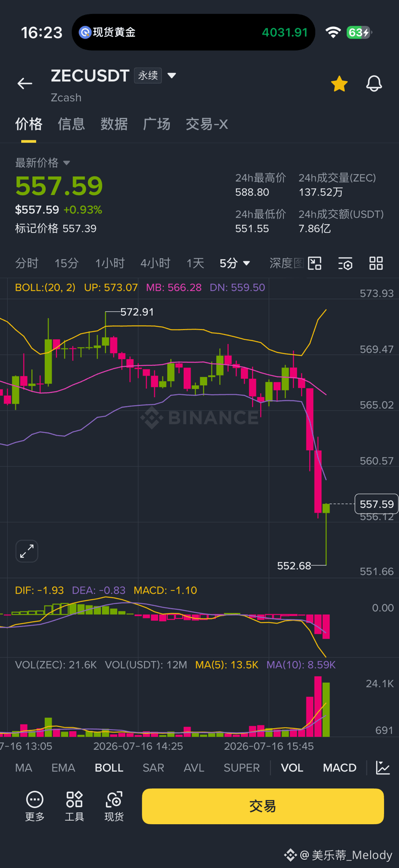Select the 永续 contract tag

[x=148, y=76]
